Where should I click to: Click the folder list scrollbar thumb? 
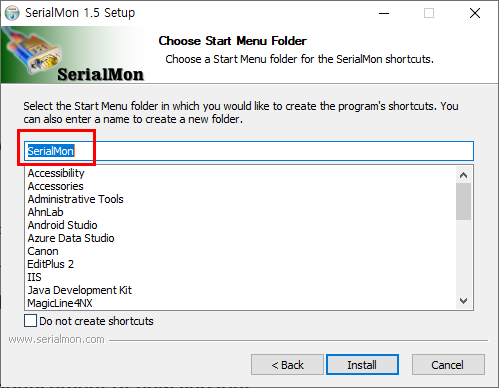click(x=463, y=201)
